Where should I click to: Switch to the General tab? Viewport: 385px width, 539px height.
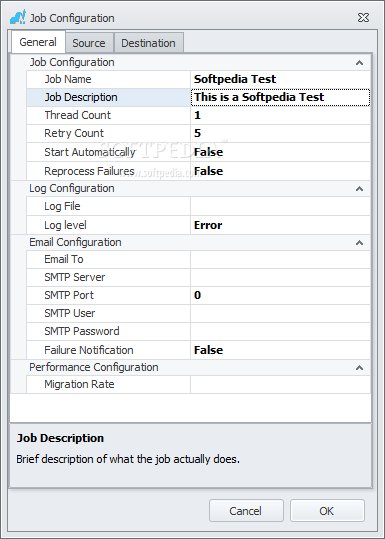[x=38, y=42]
